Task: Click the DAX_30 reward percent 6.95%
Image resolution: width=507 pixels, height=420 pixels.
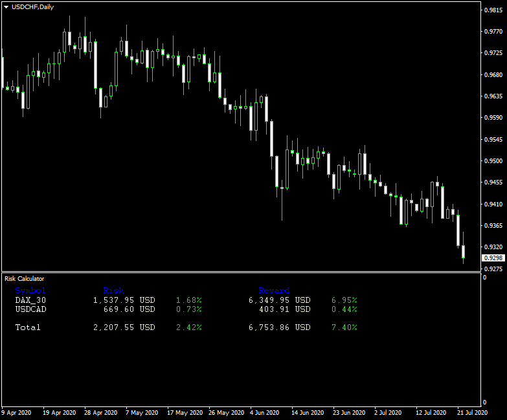Action: 344,300
